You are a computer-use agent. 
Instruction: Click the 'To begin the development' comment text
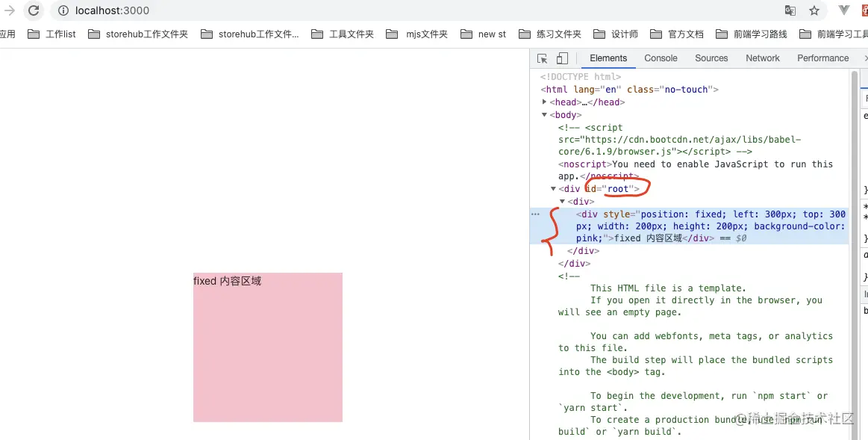tap(693, 402)
